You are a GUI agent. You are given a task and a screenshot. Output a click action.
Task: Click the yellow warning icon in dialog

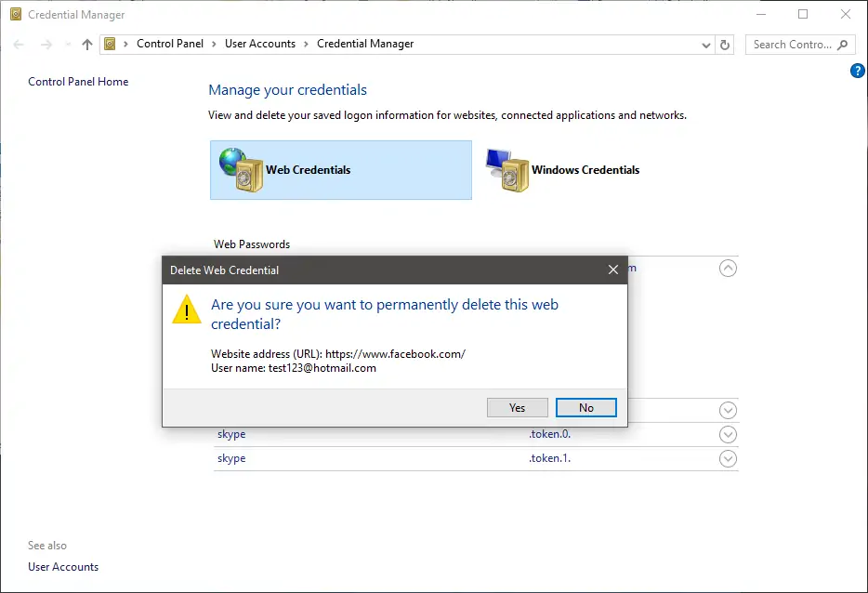(x=187, y=309)
